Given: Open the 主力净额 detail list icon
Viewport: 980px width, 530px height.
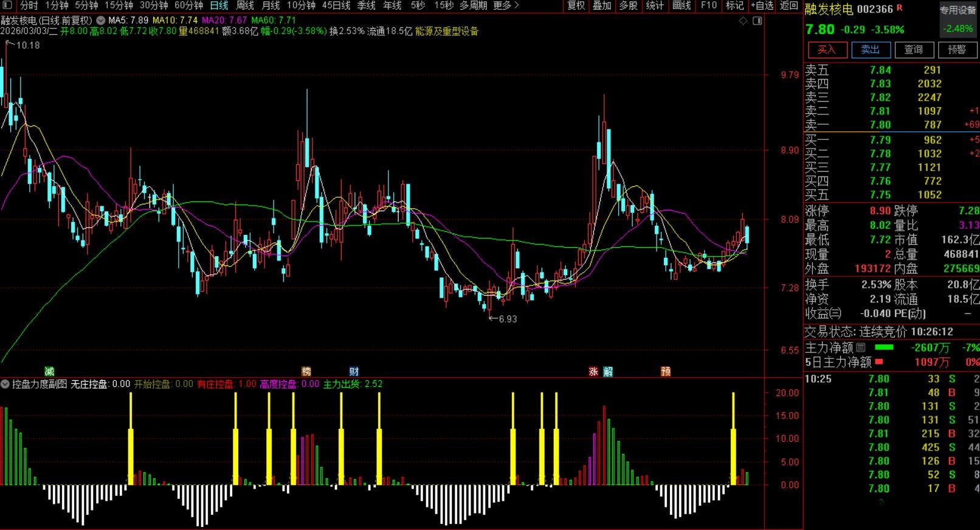Looking at the screenshot, I should 861,347.
